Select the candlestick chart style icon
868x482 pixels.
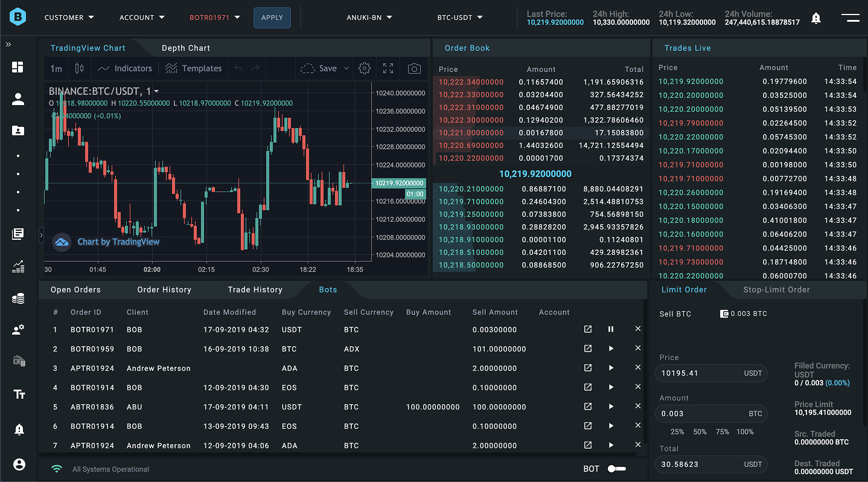coord(79,68)
